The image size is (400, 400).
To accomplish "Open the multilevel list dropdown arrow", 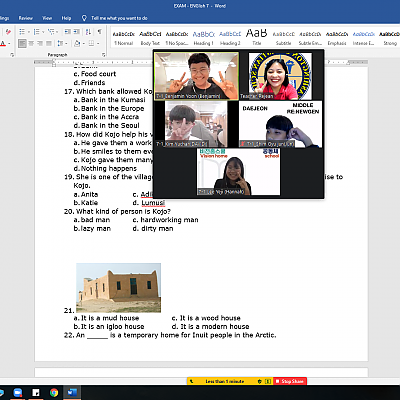I will (57, 32).
